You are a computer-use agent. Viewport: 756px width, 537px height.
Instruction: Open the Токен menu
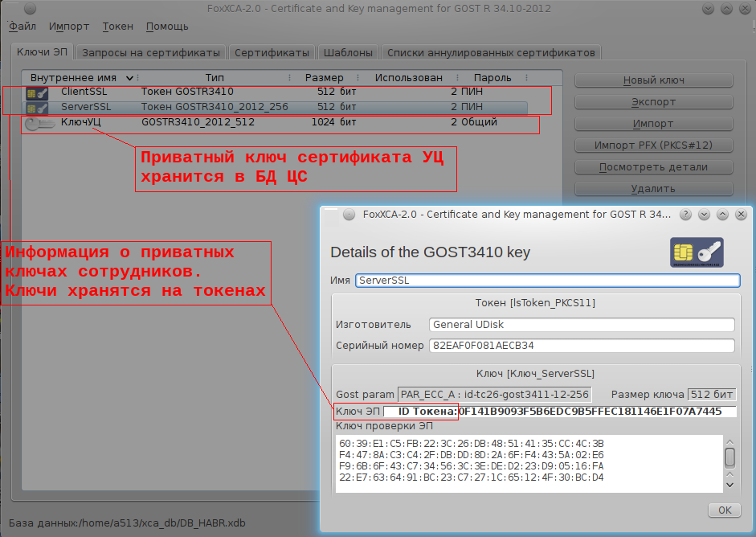pyautogui.click(x=117, y=26)
